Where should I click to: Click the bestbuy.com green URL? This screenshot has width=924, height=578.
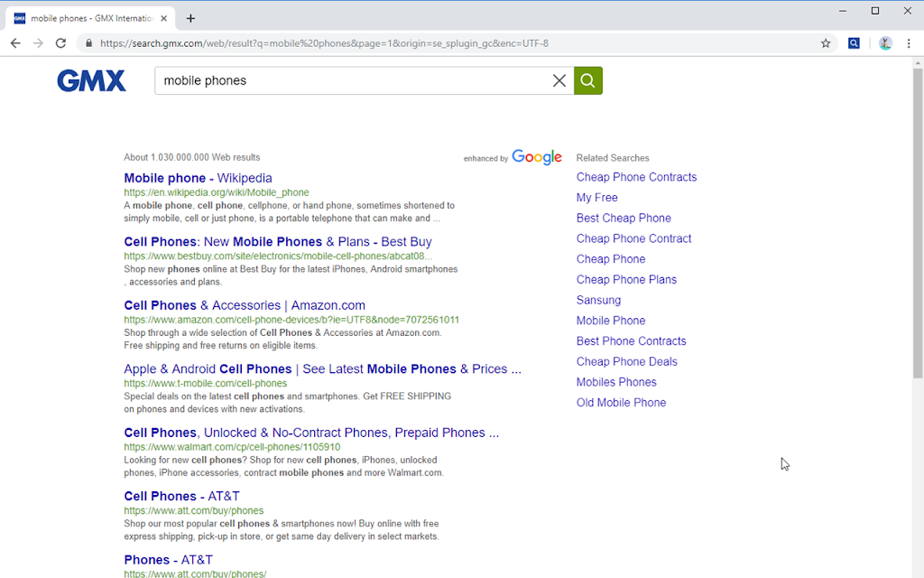pos(278,256)
